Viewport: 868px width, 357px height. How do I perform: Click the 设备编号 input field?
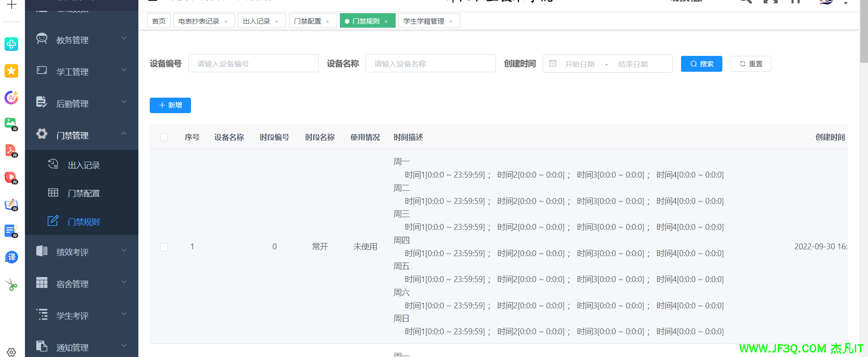(x=253, y=64)
